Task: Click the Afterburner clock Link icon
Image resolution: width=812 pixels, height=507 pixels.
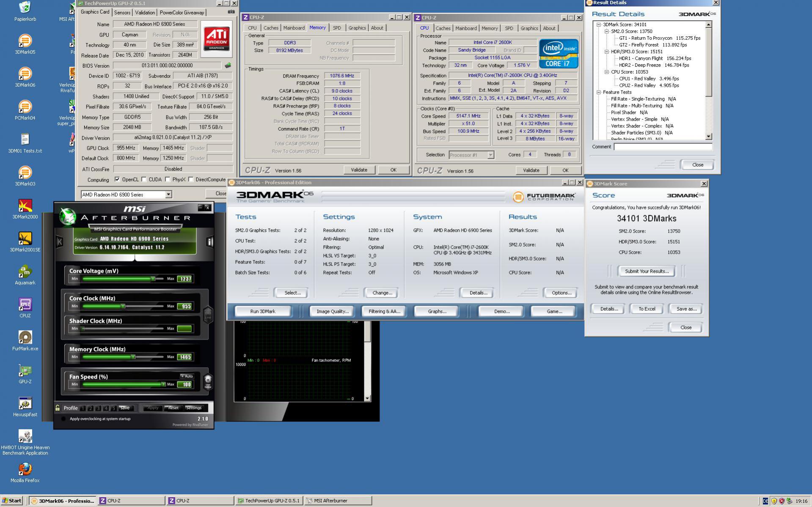Action: (x=208, y=315)
